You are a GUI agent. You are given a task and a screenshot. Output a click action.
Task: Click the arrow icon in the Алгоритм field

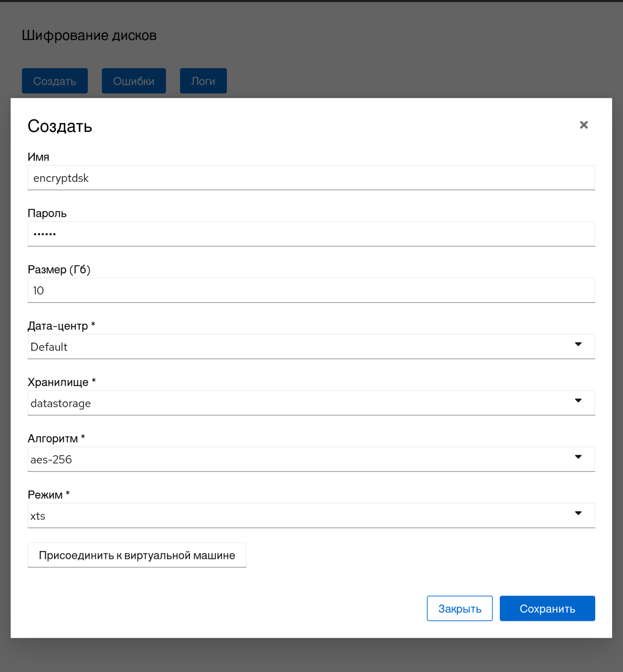[578, 457]
